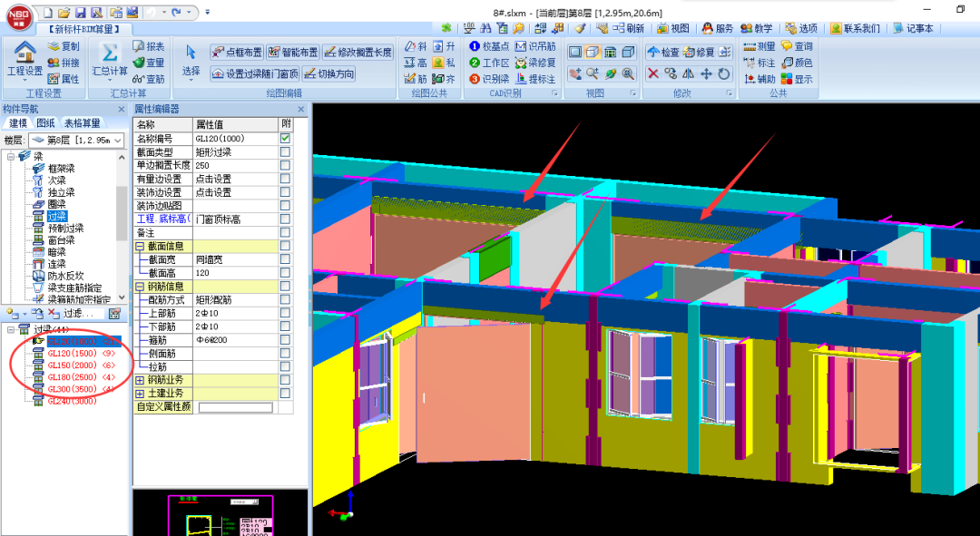Click the 提标注 tool
The image size is (980, 536).
click(x=535, y=79)
